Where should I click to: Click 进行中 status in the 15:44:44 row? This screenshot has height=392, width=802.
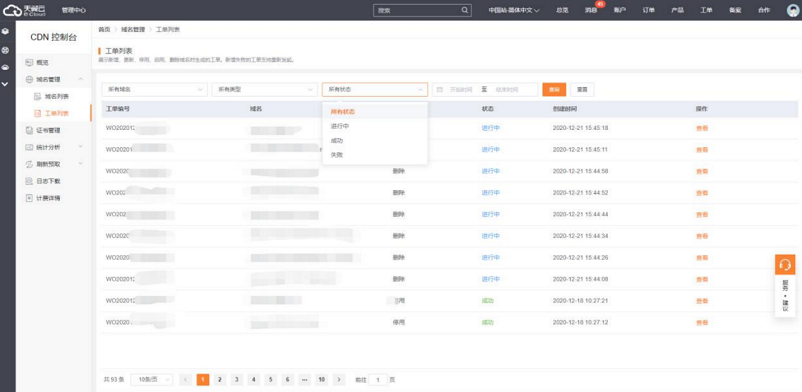(491, 214)
